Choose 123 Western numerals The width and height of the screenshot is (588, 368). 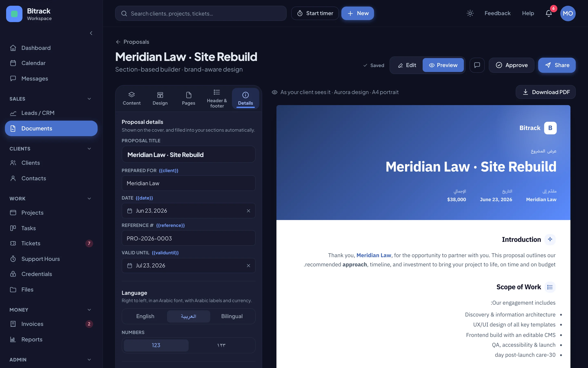[156, 345]
